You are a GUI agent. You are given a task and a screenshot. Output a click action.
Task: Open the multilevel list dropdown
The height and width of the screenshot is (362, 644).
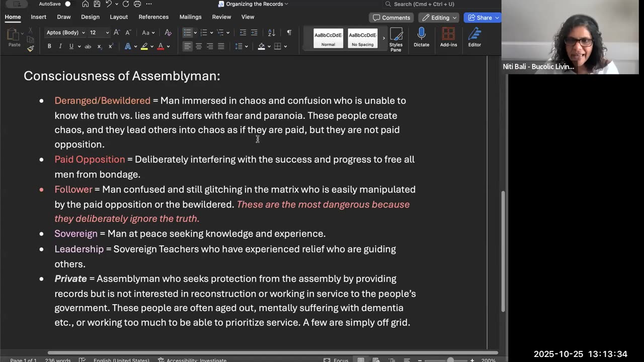coord(227,33)
